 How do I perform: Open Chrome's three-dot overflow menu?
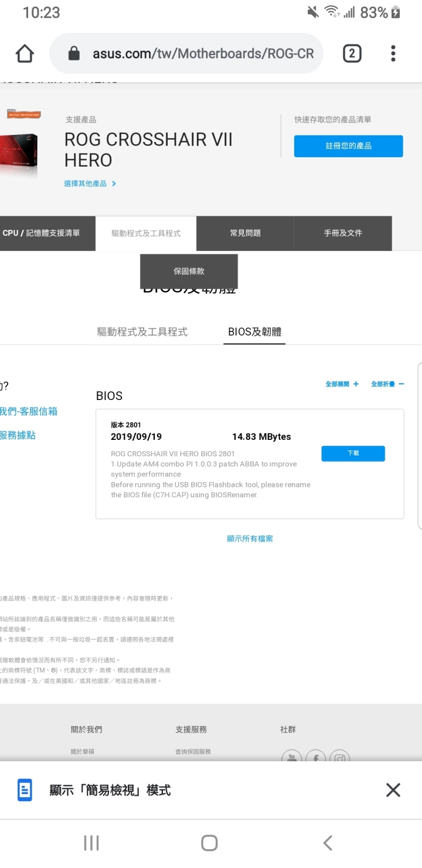pyautogui.click(x=393, y=54)
